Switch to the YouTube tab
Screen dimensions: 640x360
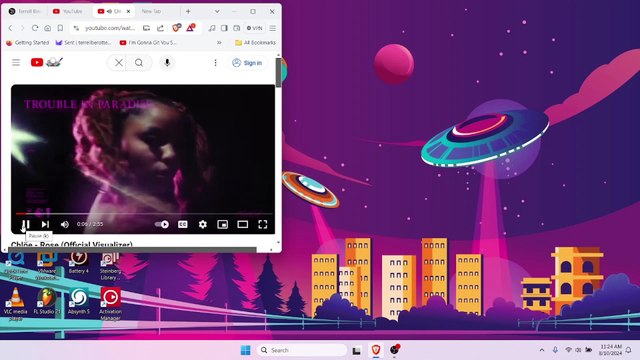(x=68, y=11)
